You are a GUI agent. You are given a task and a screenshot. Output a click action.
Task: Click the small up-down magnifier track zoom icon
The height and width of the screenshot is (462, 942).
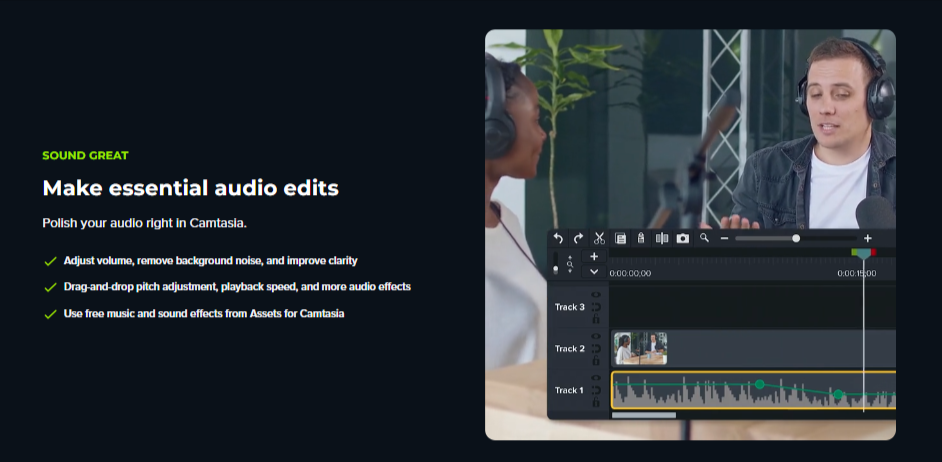(570, 264)
